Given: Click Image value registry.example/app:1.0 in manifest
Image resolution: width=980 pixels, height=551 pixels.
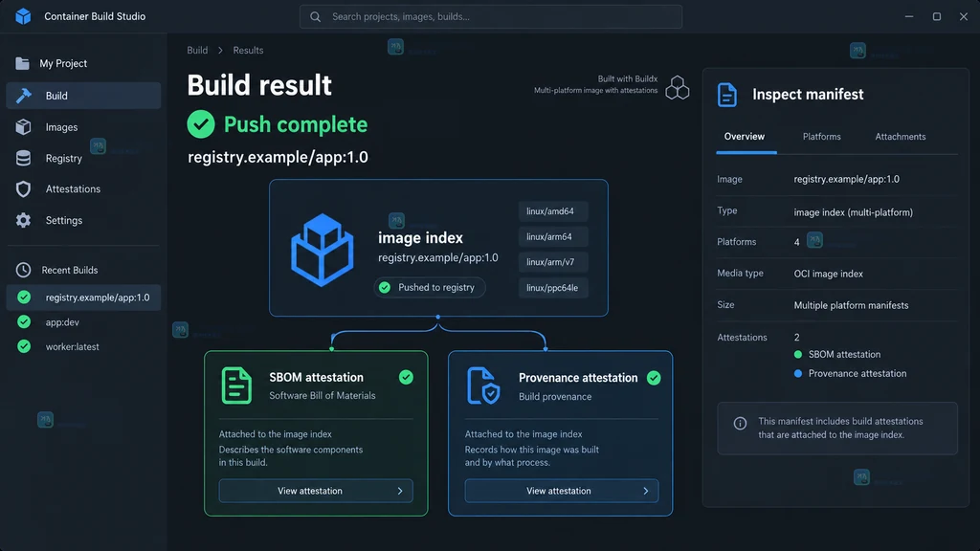Looking at the screenshot, I should [846, 179].
